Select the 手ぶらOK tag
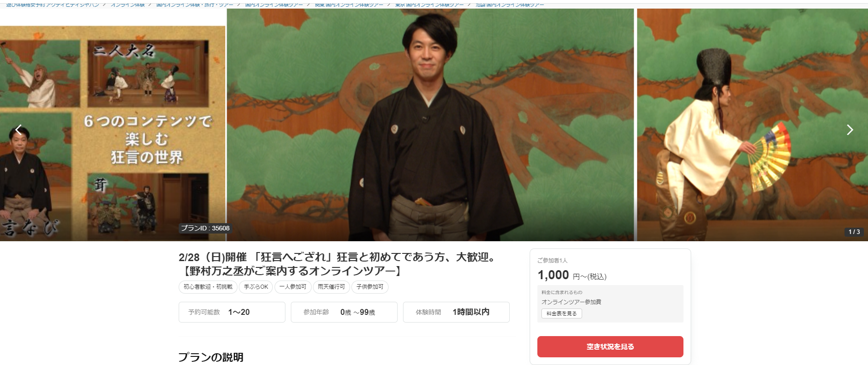868x365 pixels. (x=256, y=287)
